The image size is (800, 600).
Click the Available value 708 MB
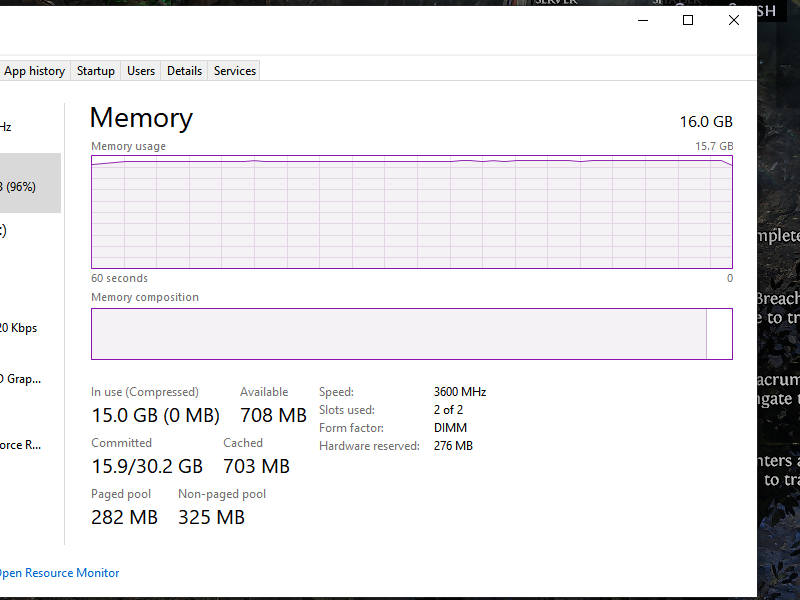(273, 415)
